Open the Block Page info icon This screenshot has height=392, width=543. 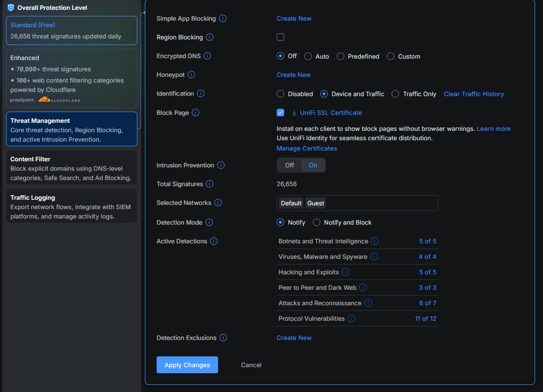click(196, 113)
